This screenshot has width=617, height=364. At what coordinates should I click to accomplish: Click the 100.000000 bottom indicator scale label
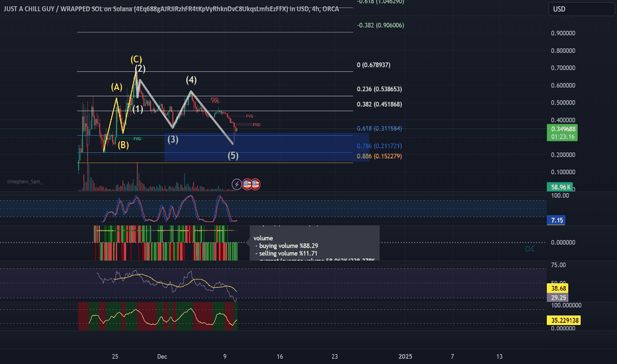(x=566, y=305)
